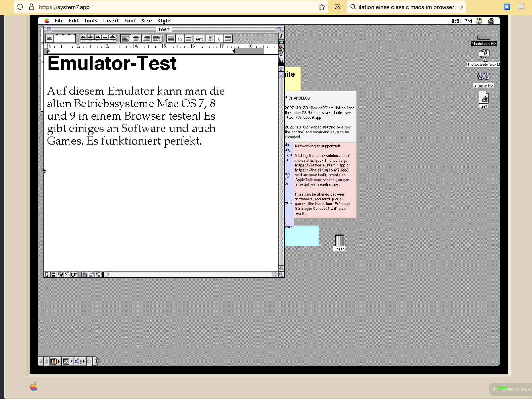Image resolution: width=532 pixels, height=399 pixels.
Task: Open the Insert menu
Action: (111, 21)
